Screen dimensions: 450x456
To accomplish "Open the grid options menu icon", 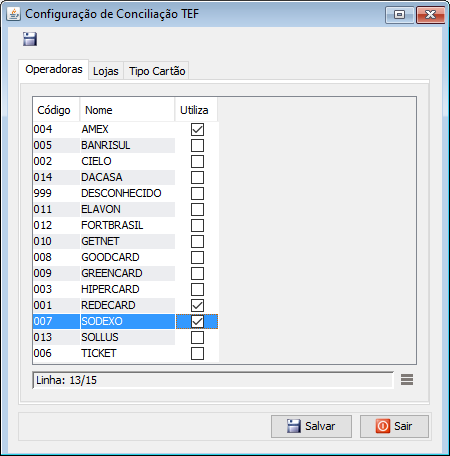I will pyautogui.click(x=407, y=380).
